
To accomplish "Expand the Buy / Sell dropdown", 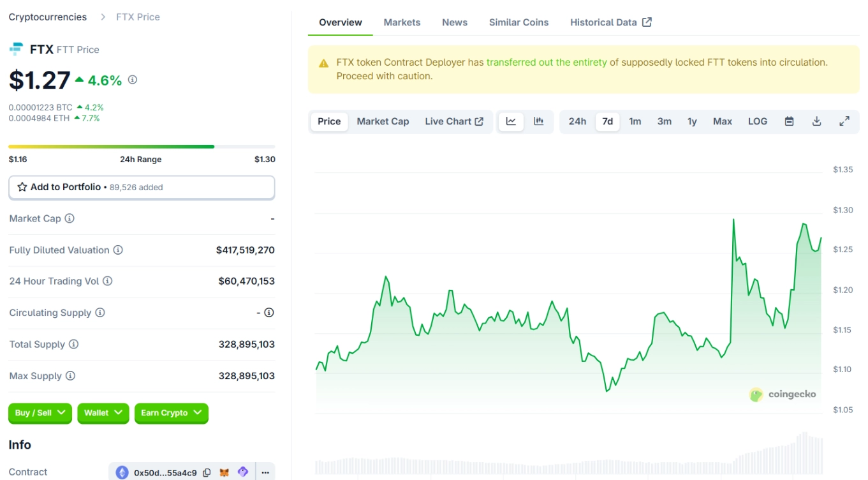I will pos(40,413).
